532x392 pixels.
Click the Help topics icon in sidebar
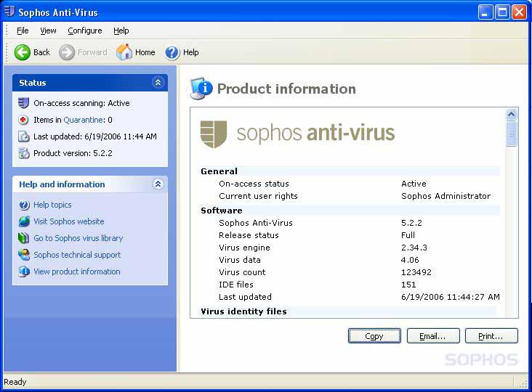24,205
